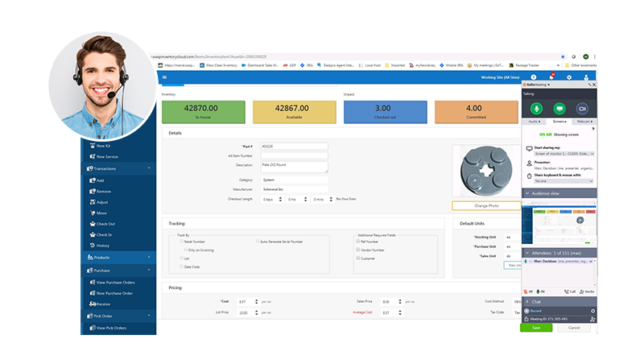Screen dimensions: 644x364
Task: Click the Chrome profile avatar
Action: point(586,56)
